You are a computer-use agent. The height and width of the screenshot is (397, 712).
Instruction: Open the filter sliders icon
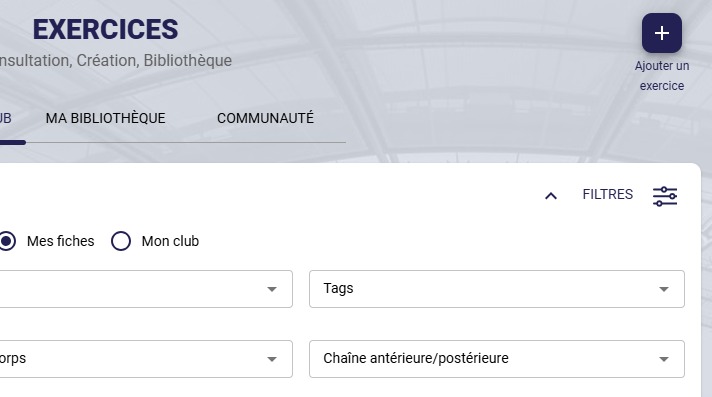pyautogui.click(x=665, y=196)
